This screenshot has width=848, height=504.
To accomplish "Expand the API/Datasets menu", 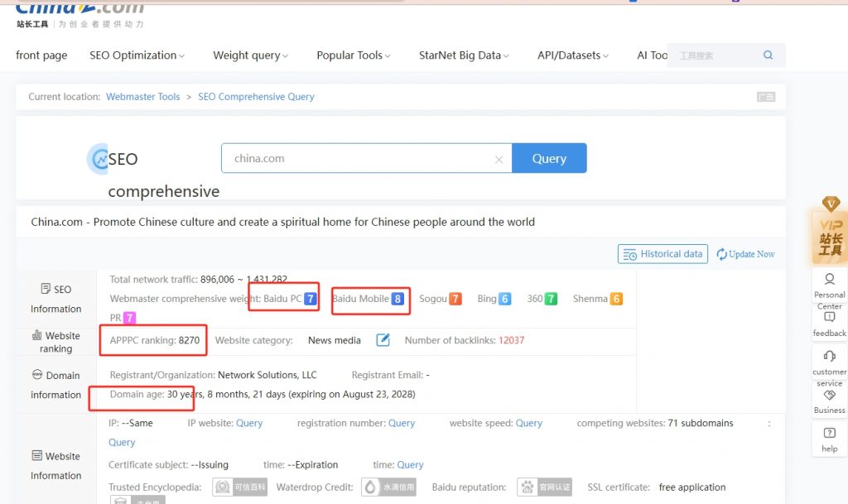I will 573,55.
